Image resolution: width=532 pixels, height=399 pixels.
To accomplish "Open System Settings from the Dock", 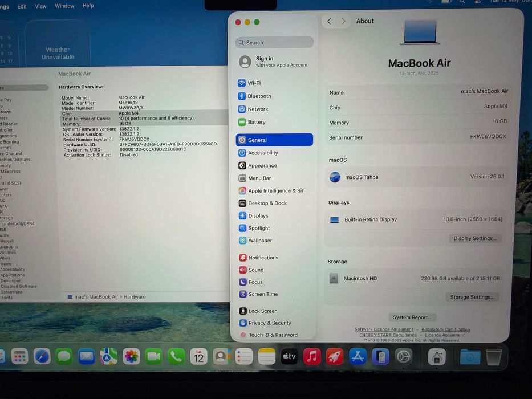I will pyautogui.click(x=403, y=357).
